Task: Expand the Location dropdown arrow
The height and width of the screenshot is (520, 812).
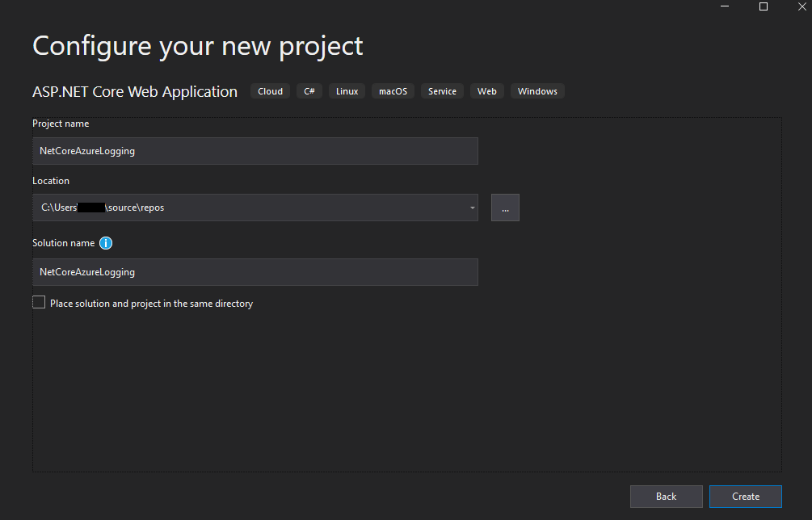Action: click(x=472, y=208)
